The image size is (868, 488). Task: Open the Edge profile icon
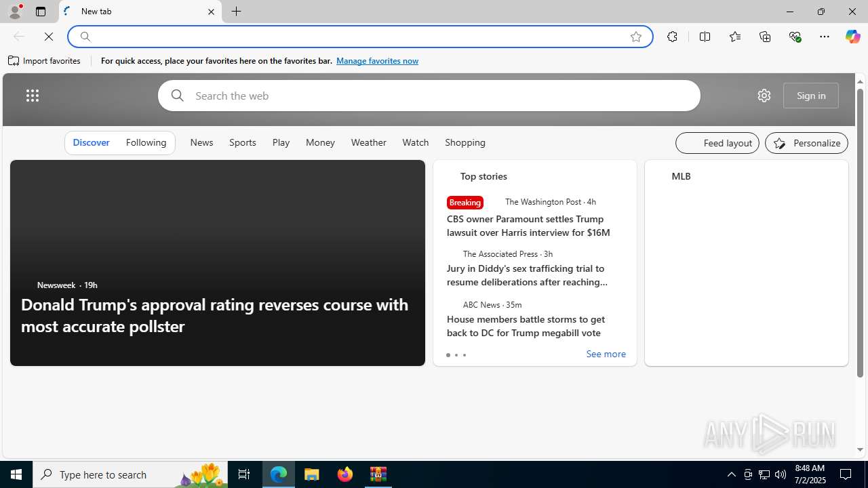tap(14, 12)
